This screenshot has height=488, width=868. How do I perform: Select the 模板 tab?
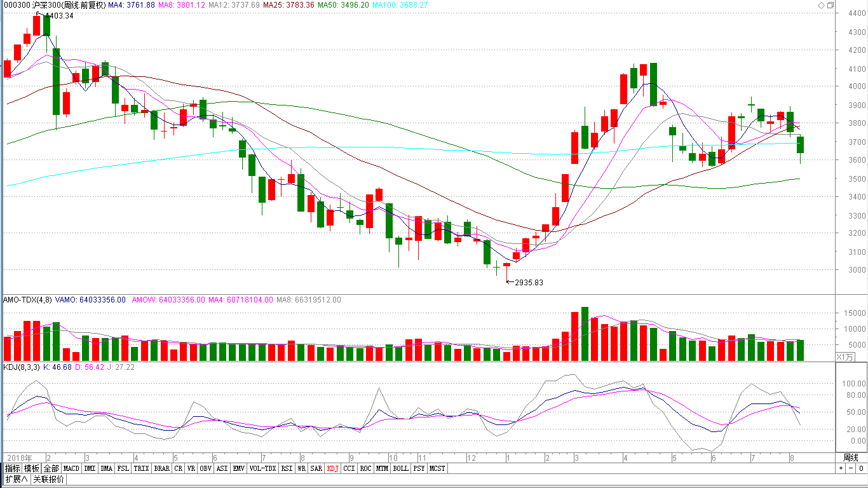coord(32,468)
